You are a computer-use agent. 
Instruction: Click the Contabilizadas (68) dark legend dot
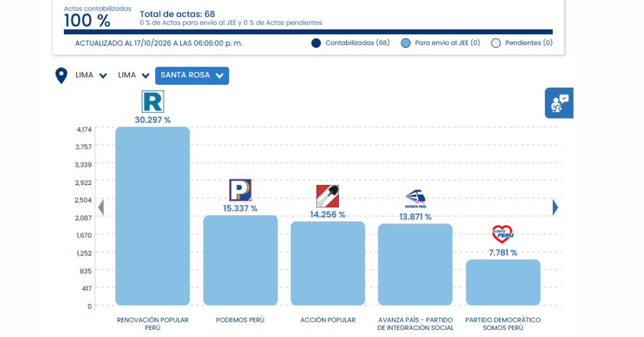[316, 43]
